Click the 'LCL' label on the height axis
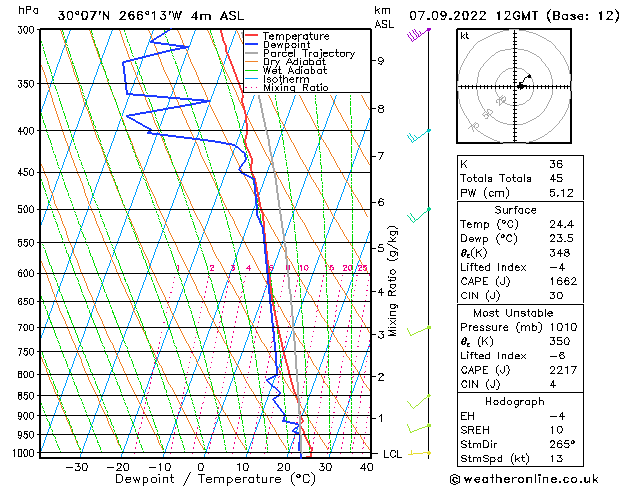Screen dimensions: 629x486 click(x=392, y=454)
